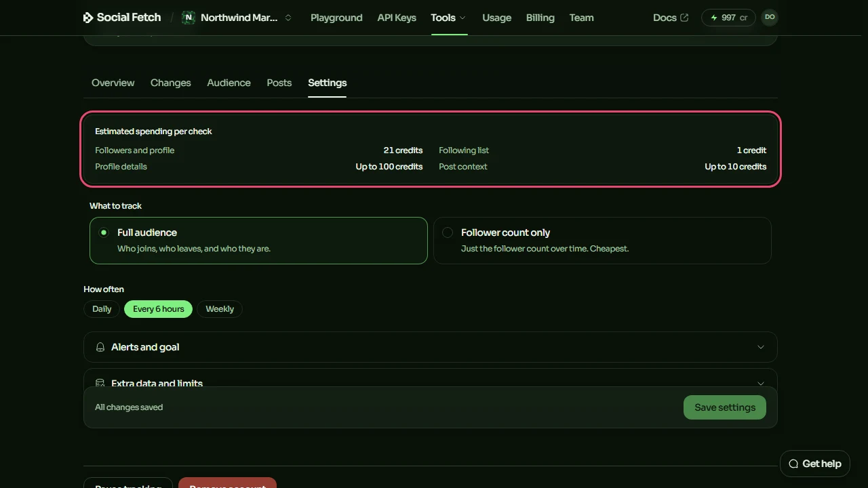Click the 'Estimated spending per check' heading

[153, 131]
